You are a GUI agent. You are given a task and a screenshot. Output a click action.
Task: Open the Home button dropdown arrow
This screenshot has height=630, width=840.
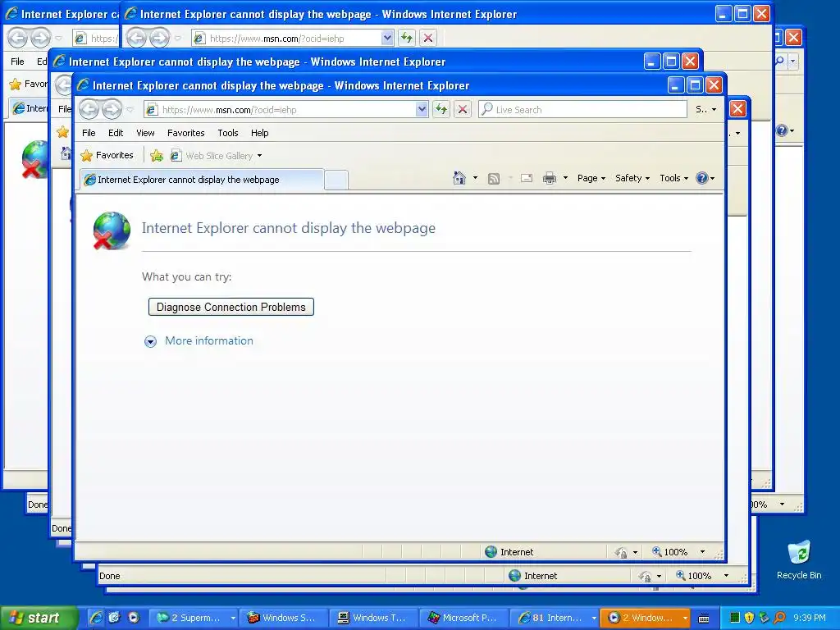[475, 178]
